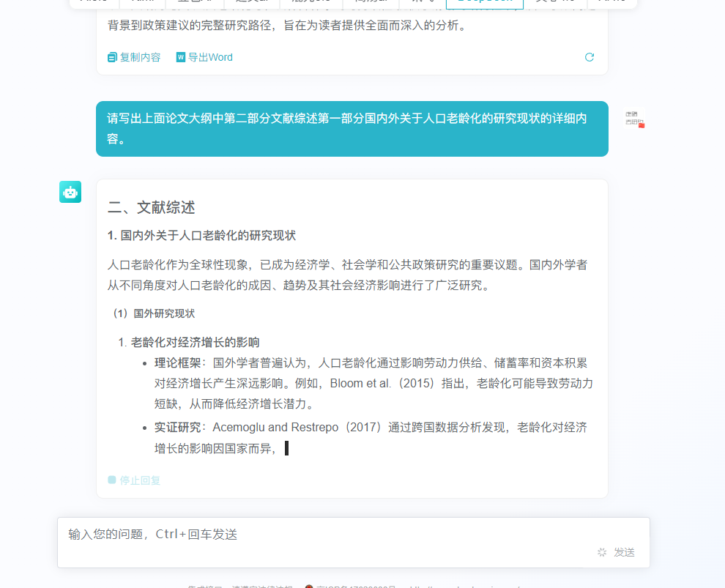Click the bullet label 理论框架
Image resolution: width=725 pixels, height=588 pixels.
177,363
